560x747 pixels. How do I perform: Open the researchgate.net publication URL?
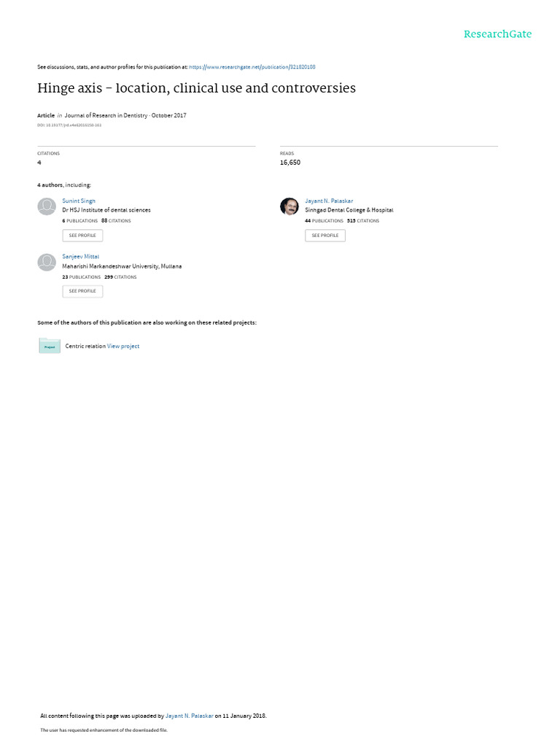tap(252, 66)
